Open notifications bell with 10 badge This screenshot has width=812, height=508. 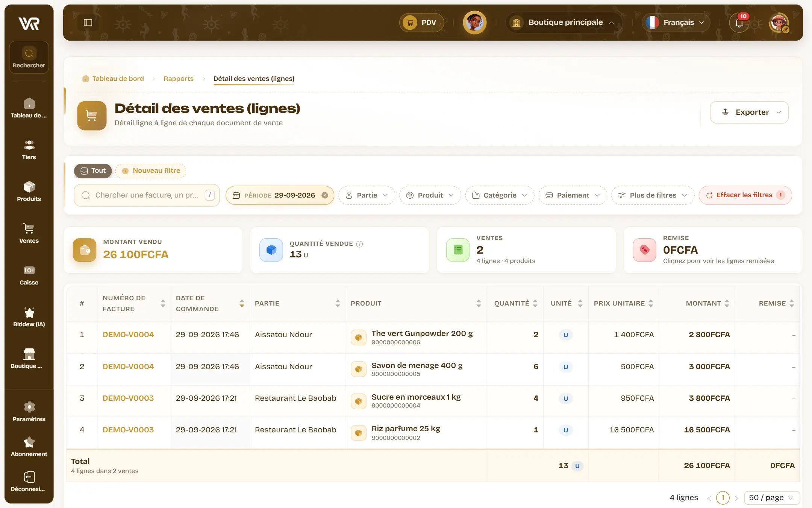point(739,23)
